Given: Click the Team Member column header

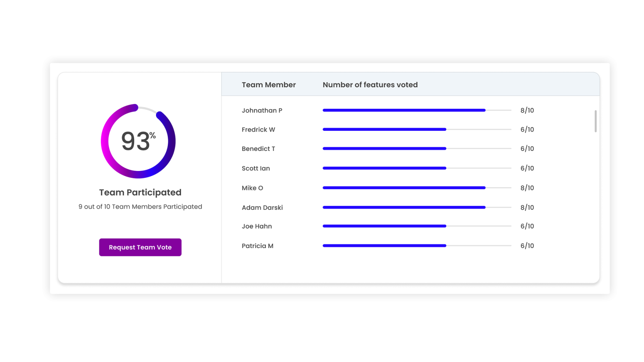Looking at the screenshot, I should tap(268, 85).
